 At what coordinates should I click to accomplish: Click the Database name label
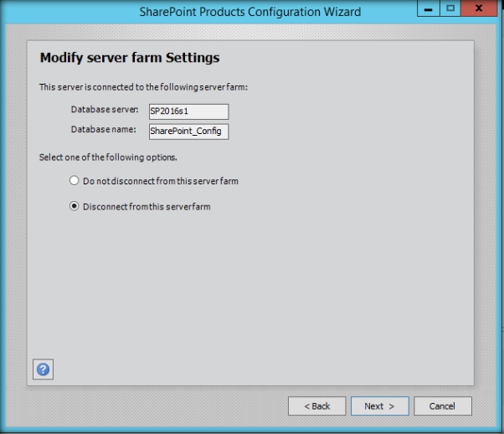[104, 129]
